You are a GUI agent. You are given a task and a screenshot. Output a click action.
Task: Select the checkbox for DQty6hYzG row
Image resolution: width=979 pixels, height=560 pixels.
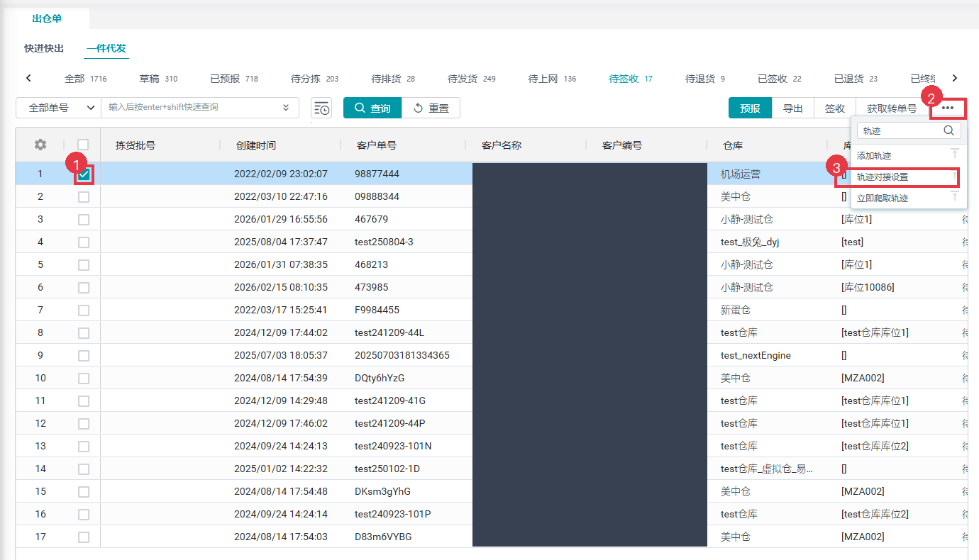(x=84, y=378)
